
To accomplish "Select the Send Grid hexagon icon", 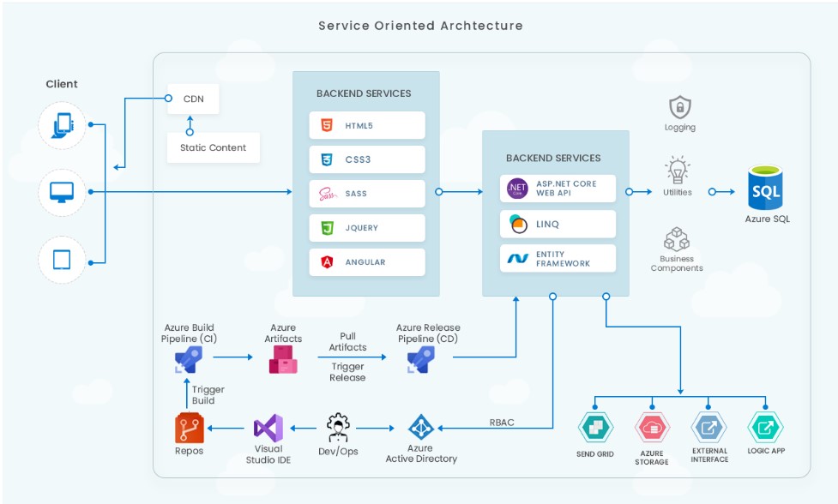I will click(x=594, y=428).
